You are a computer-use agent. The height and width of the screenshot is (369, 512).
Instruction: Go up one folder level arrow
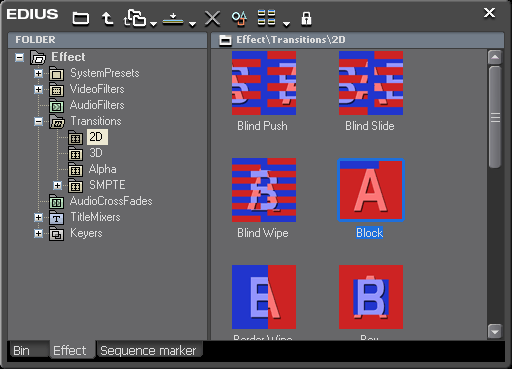pos(107,18)
